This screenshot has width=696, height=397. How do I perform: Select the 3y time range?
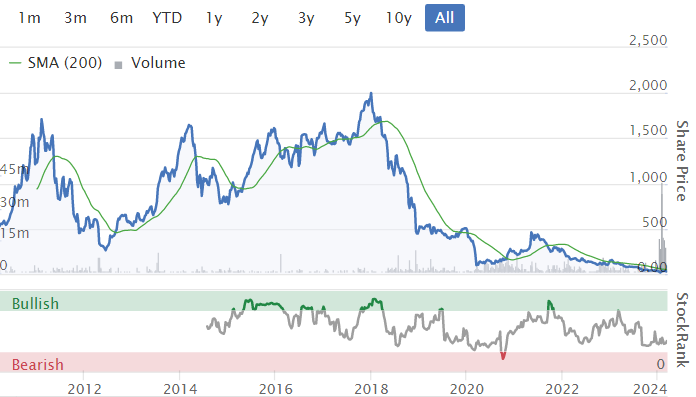tap(306, 18)
